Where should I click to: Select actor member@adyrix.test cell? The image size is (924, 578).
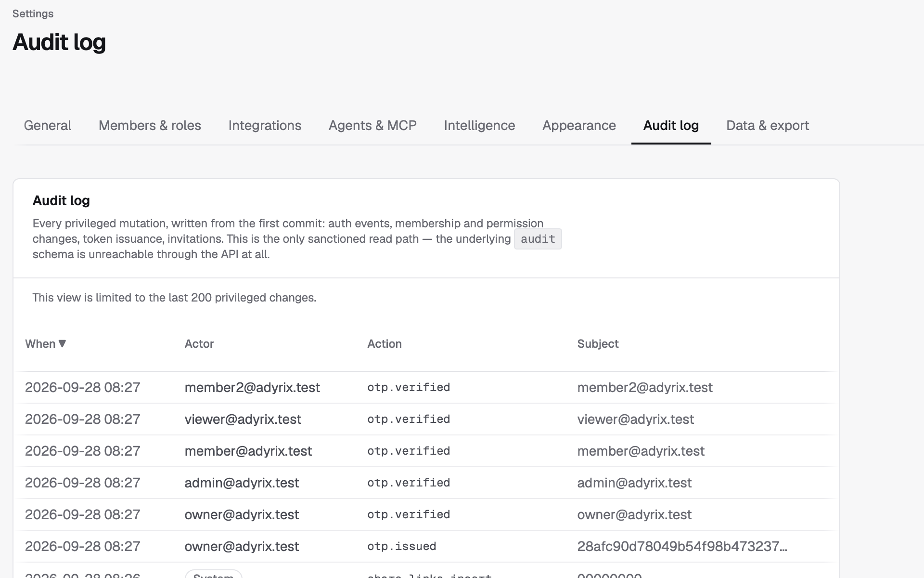pos(248,451)
